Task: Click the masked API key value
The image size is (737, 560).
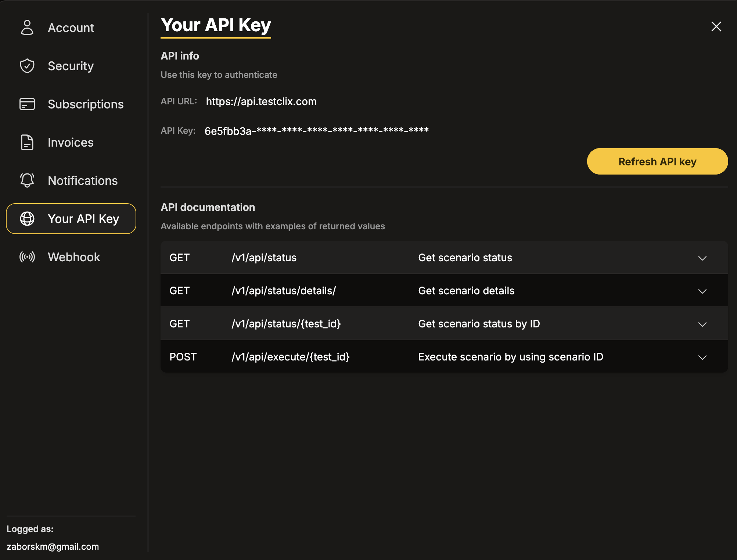Action: pos(317,131)
